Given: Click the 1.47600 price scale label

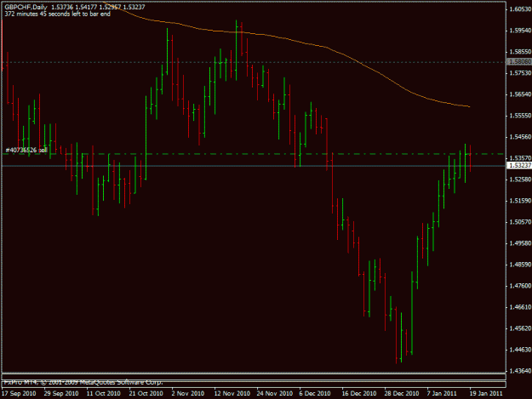Looking at the screenshot, I should [520, 286].
